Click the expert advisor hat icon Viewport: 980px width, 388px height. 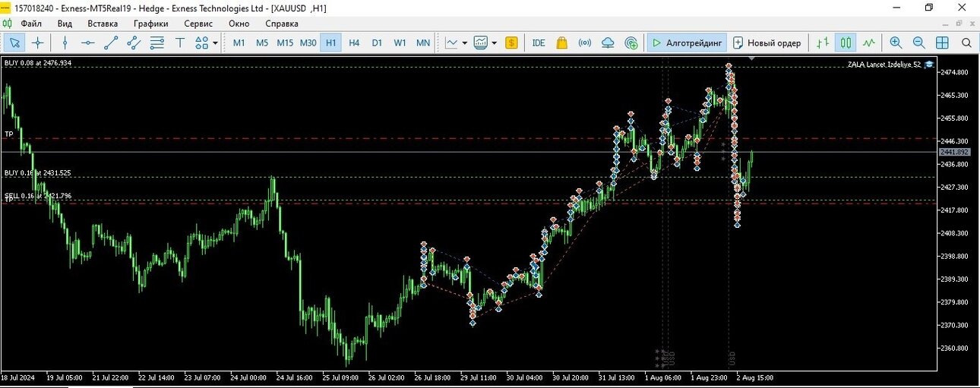(929, 65)
